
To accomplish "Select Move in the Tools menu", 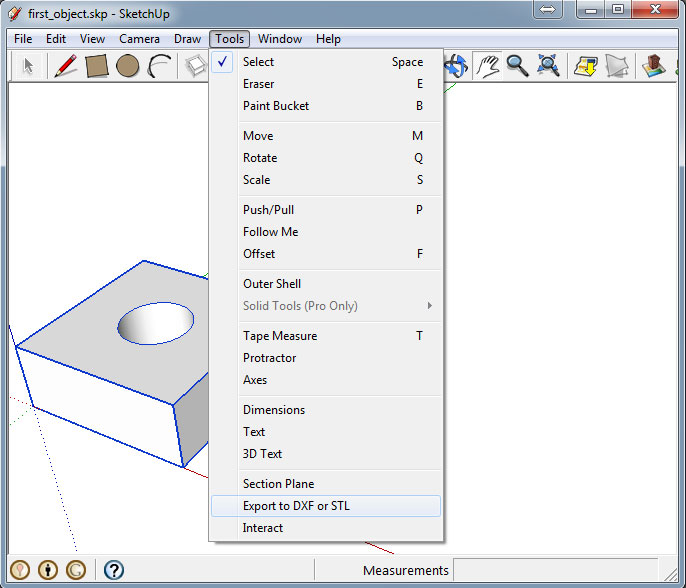I will point(326,136).
